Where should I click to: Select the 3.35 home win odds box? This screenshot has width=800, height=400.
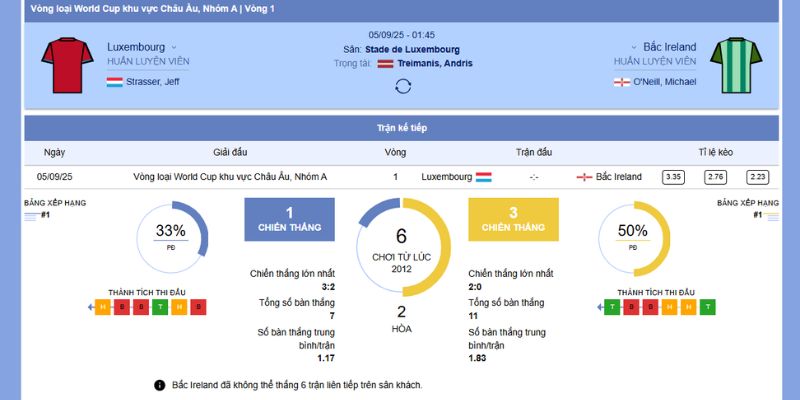tap(673, 177)
